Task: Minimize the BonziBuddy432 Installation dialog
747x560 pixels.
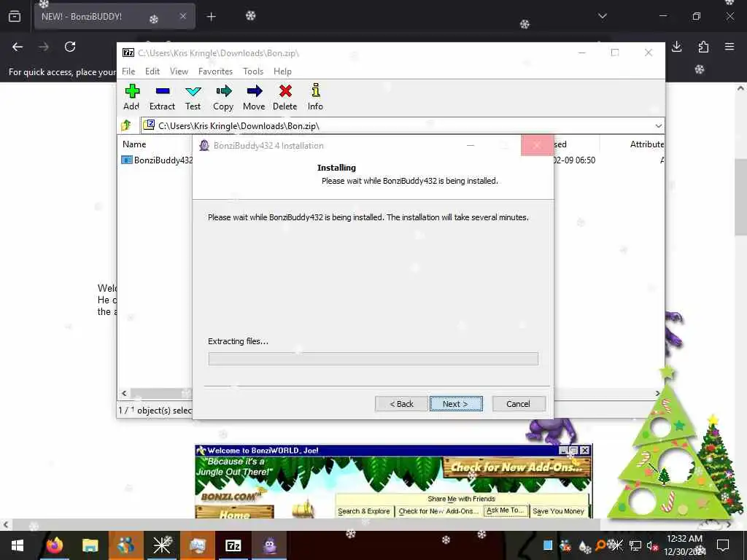Action: point(471,145)
